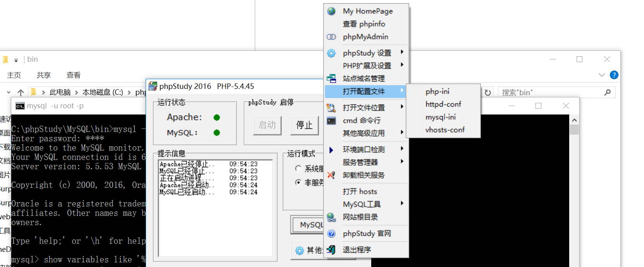Click the console scrollbar up arrow
Image resolution: width=644 pixels, height=267 pixels.
pos(574,120)
